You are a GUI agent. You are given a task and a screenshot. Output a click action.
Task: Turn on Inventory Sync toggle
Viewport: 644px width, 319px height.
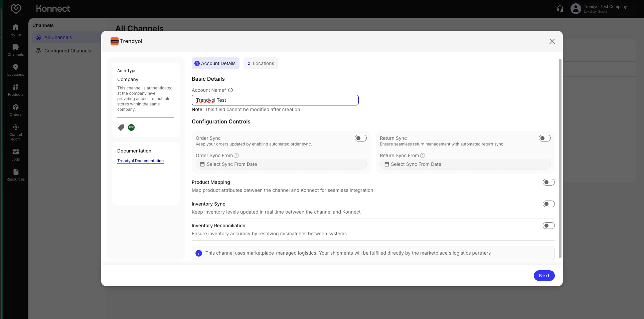549,204
